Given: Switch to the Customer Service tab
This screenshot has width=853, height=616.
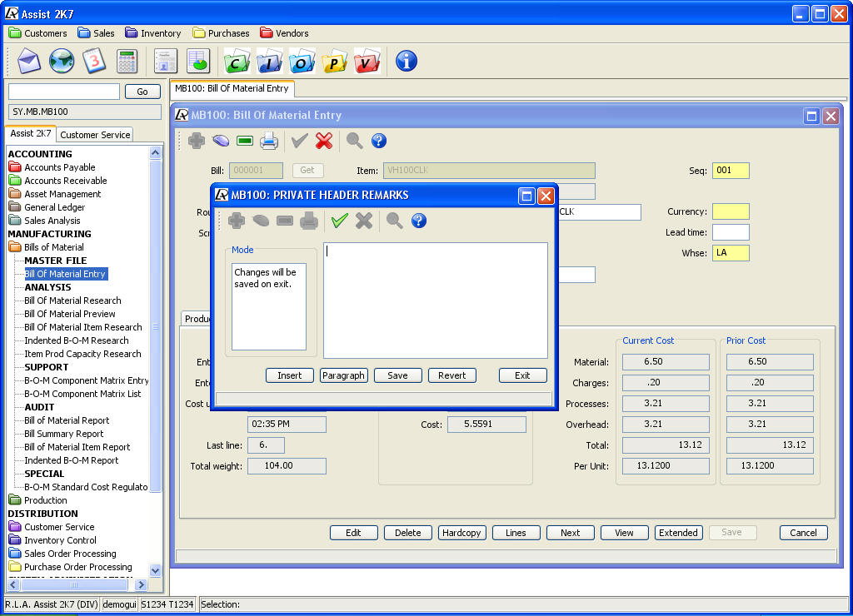Looking at the screenshot, I should [x=95, y=135].
